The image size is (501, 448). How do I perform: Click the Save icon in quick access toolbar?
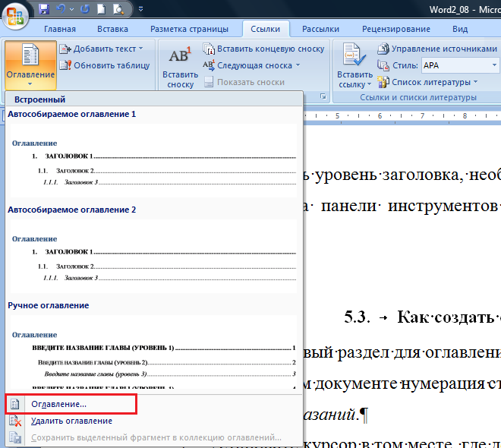(43, 10)
